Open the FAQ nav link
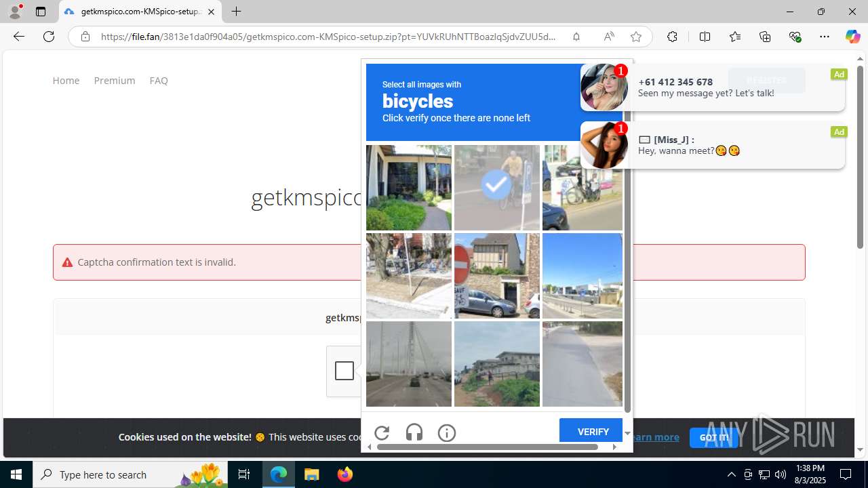Image resolution: width=868 pixels, height=488 pixels. coord(159,80)
